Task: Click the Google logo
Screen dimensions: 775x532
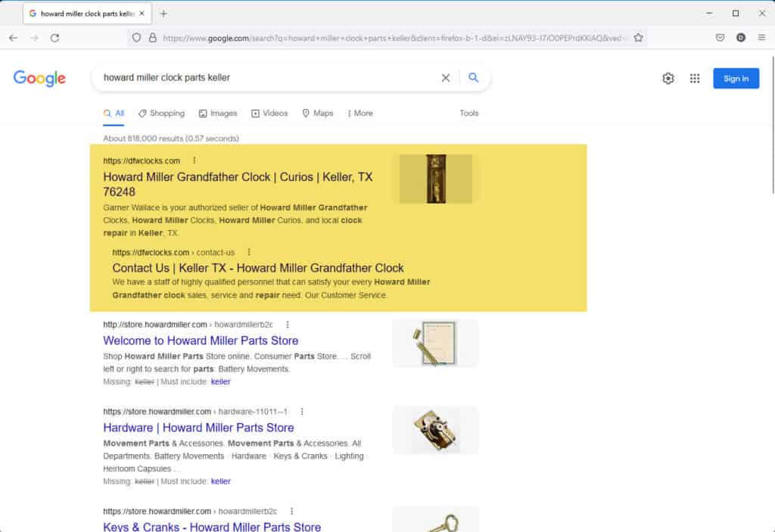Action: [x=39, y=78]
